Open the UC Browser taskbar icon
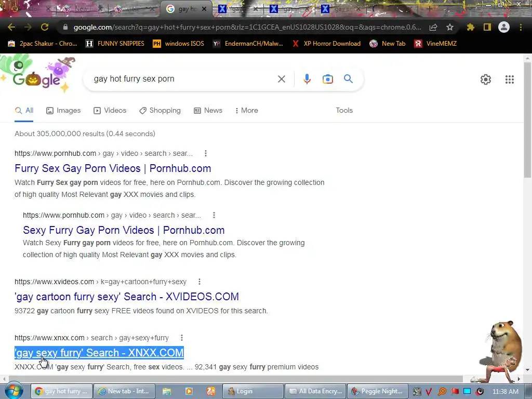Image resolution: width=532 pixels, height=399 pixels. (211, 391)
